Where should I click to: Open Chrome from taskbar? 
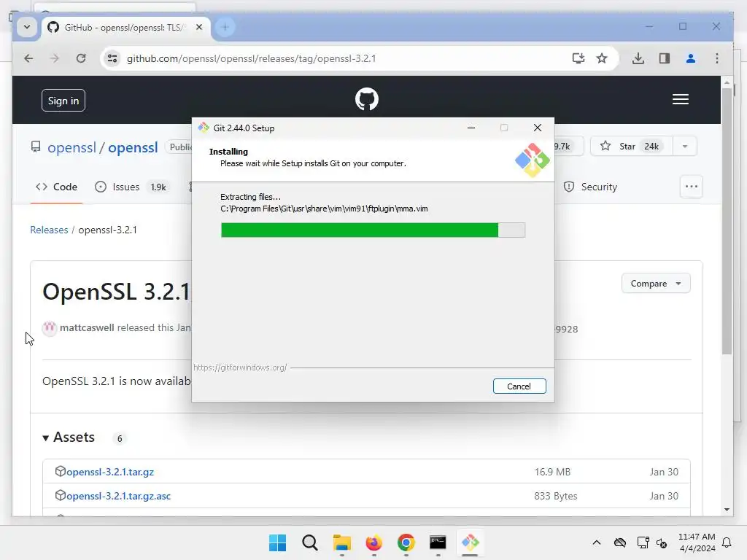pos(406,542)
